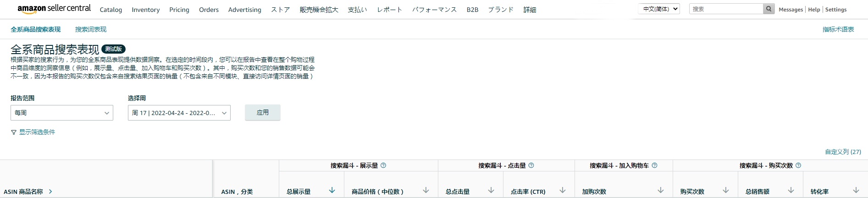Open the Inventory menu
The width and height of the screenshot is (868, 198).
[x=146, y=10]
